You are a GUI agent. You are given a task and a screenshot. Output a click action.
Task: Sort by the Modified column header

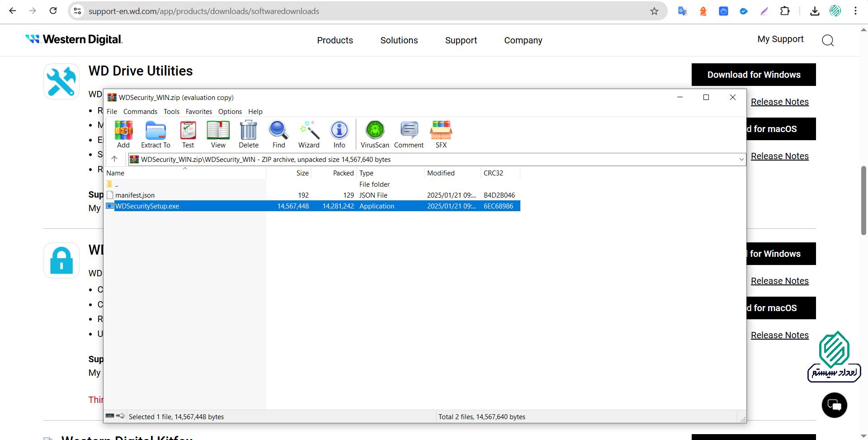453,173
